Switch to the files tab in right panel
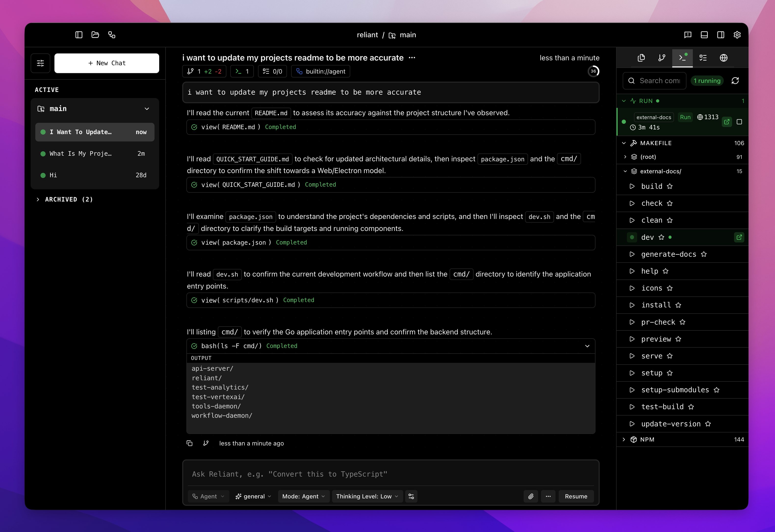 tap(641, 58)
